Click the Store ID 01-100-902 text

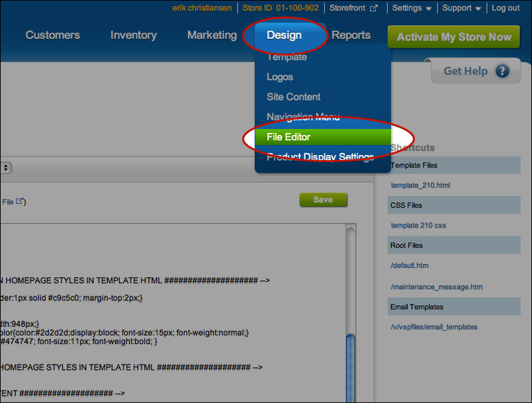pyautogui.click(x=281, y=8)
